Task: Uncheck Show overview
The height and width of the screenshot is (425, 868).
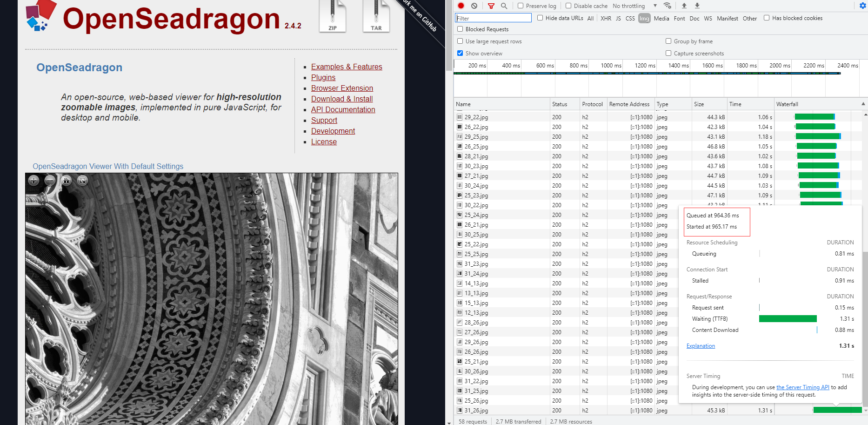Action: pos(460,53)
